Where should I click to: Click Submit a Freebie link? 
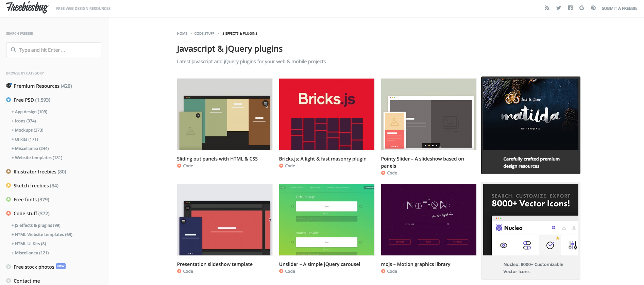[620, 8]
